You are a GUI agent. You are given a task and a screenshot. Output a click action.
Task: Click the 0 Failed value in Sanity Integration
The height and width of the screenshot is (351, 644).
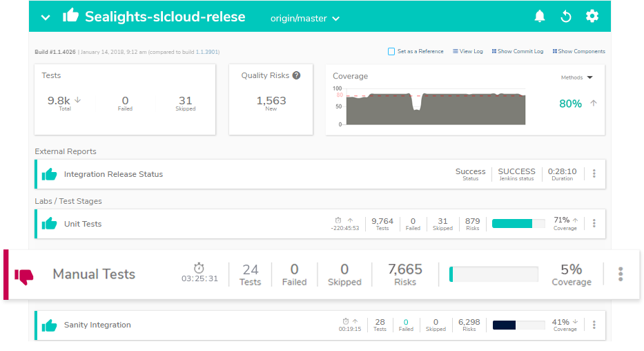(x=406, y=322)
